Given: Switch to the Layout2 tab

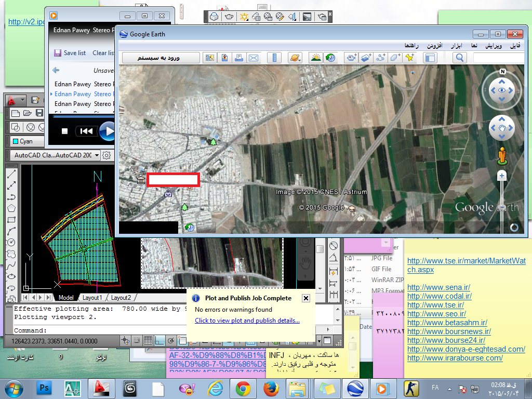Looking at the screenshot, I should 121,298.
